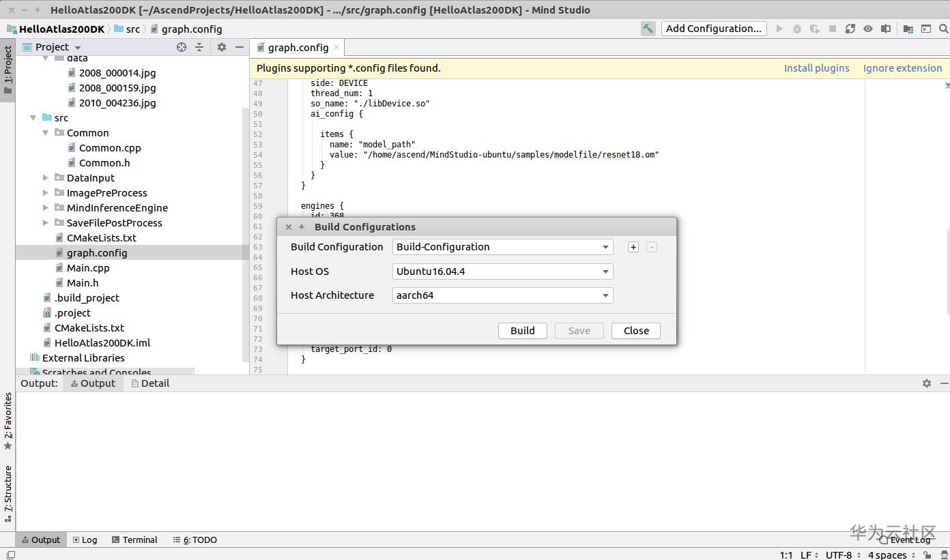Viewport: 950px width, 560px height.
Task: Select Main.cpp in project tree
Action: [x=88, y=268]
